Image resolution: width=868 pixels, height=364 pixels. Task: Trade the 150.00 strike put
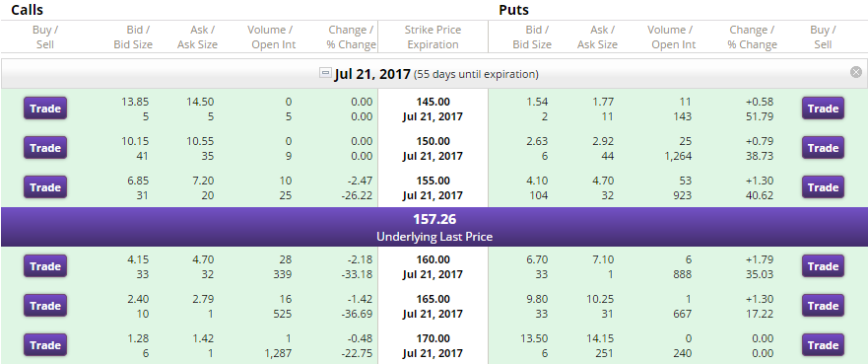823,148
